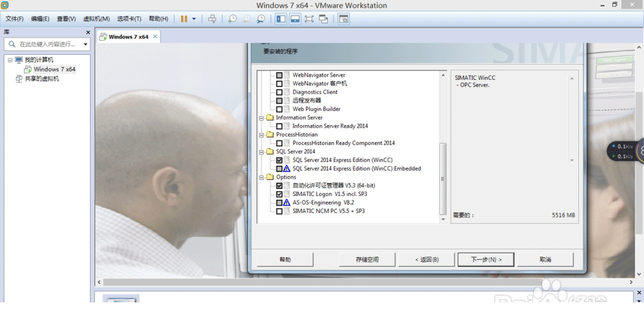Open the 编辑(E) menu
The image size is (644, 314).
coord(40,19)
